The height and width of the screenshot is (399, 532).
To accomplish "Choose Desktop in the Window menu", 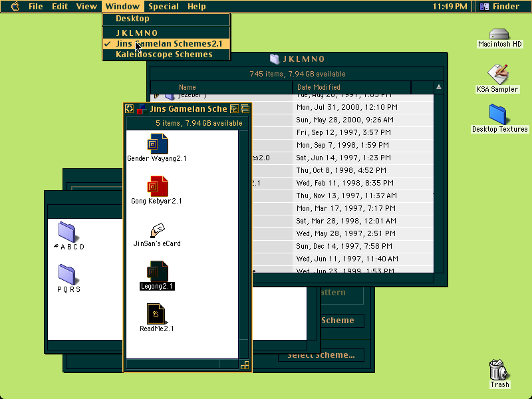I will point(166,19).
